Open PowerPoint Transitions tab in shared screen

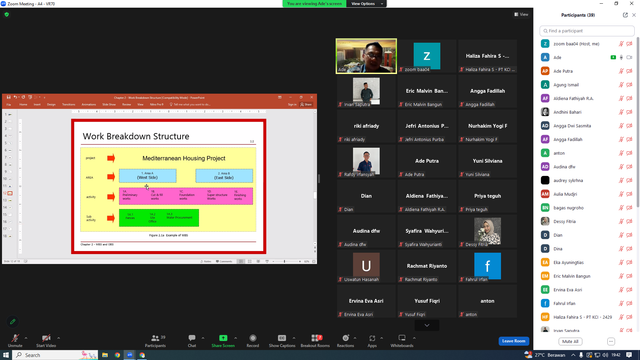point(69,104)
